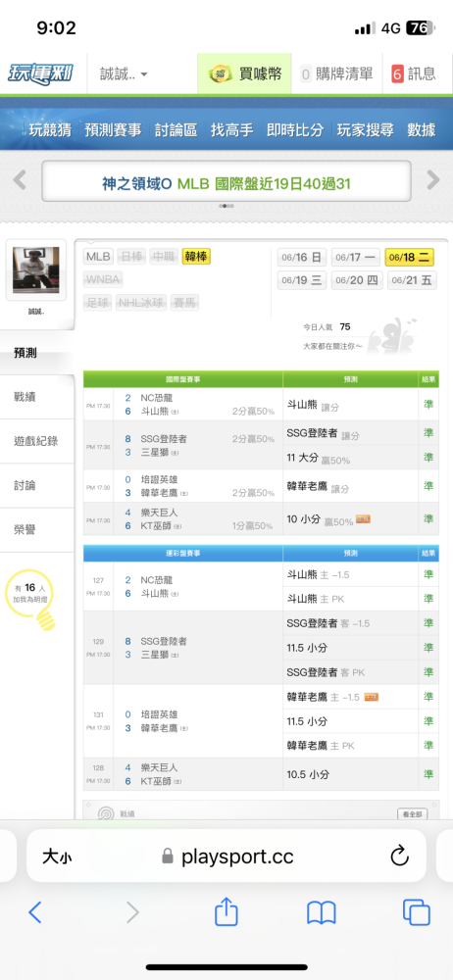Show previous banner with left arrow
453x980 pixels.
point(20,180)
